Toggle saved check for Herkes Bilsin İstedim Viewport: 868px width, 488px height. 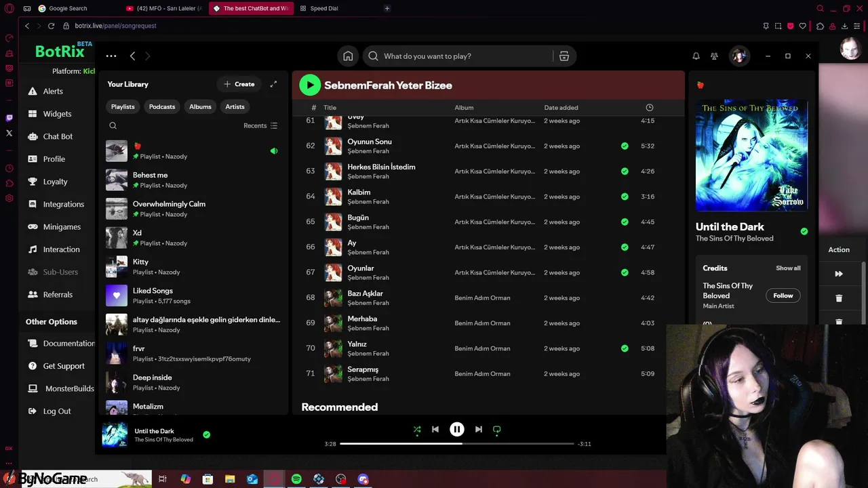coord(625,171)
